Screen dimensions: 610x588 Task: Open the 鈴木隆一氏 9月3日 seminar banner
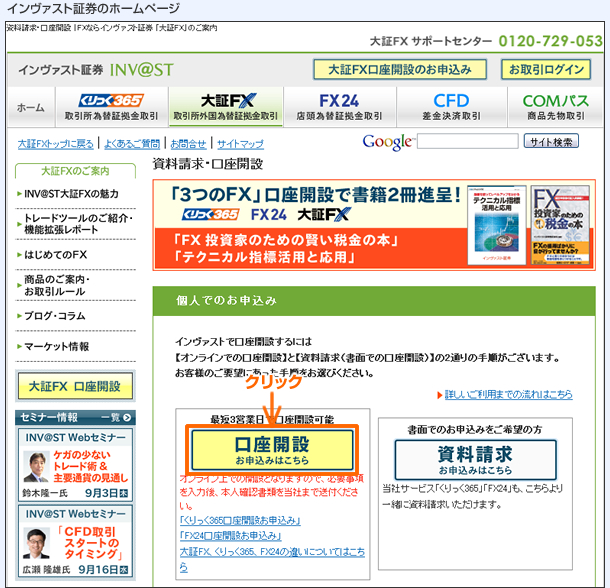tap(75, 465)
